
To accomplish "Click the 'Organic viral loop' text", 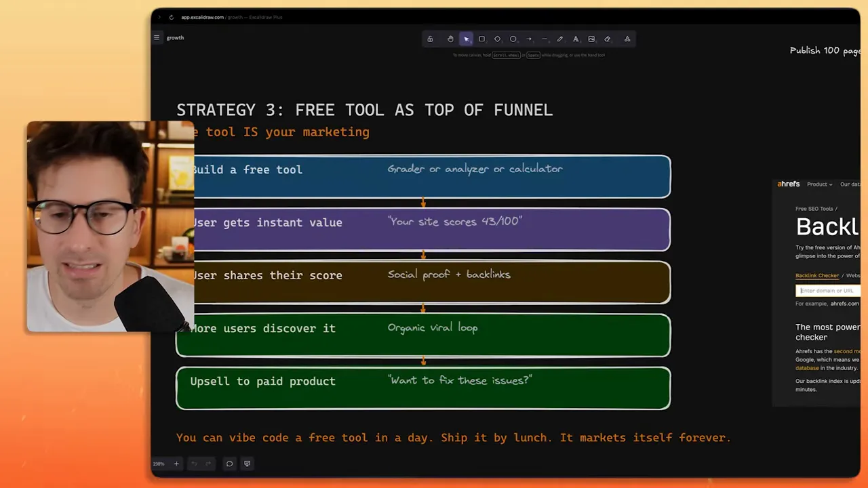I will tap(433, 327).
